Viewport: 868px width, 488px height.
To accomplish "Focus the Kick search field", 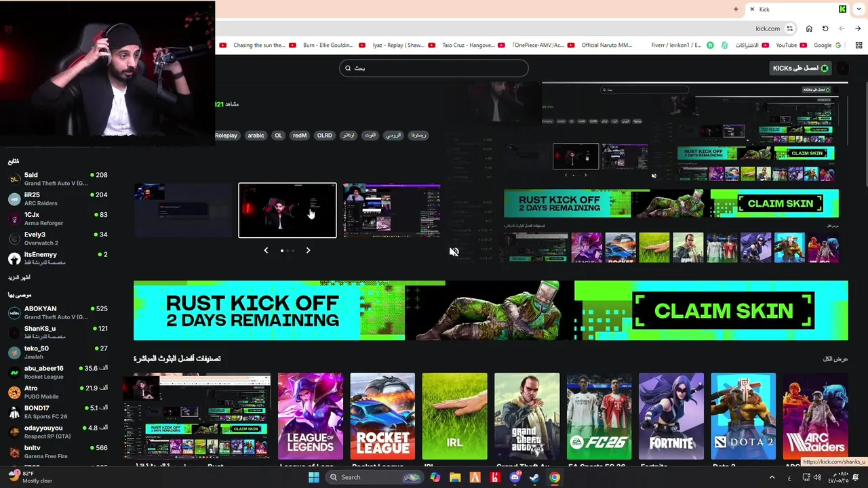I will tap(434, 68).
